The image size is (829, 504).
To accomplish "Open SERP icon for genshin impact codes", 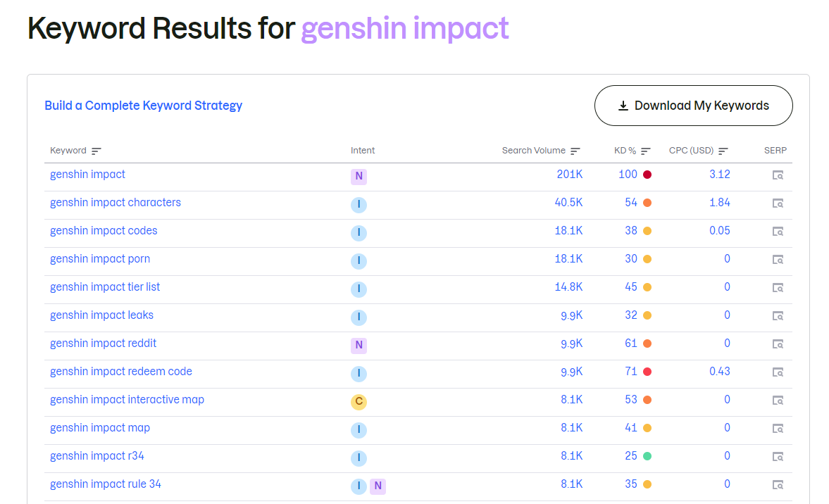I will pos(778,232).
